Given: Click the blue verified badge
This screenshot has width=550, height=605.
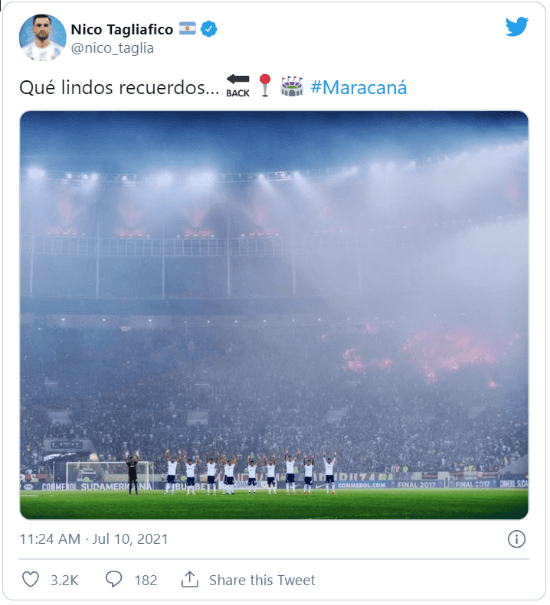Looking at the screenshot, I should click(209, 29).
